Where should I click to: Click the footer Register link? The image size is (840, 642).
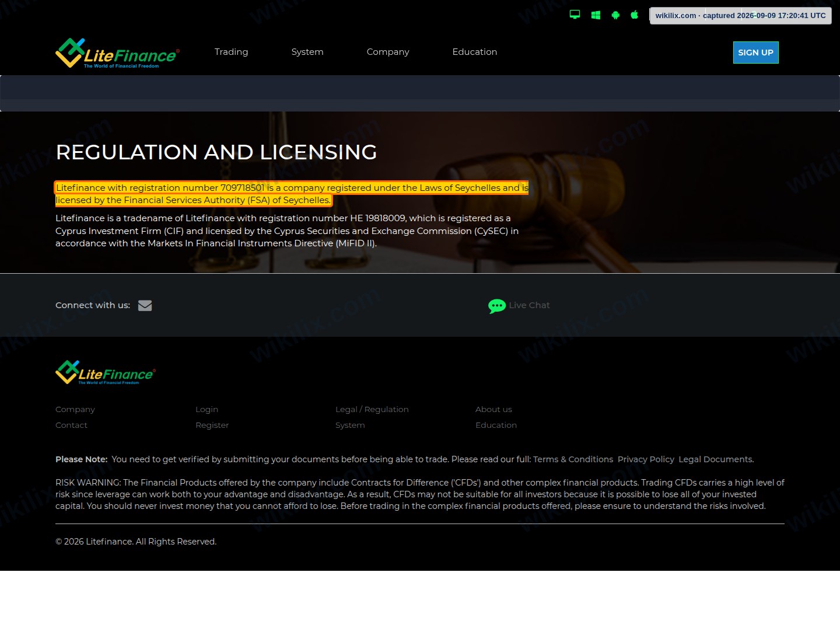212,425
